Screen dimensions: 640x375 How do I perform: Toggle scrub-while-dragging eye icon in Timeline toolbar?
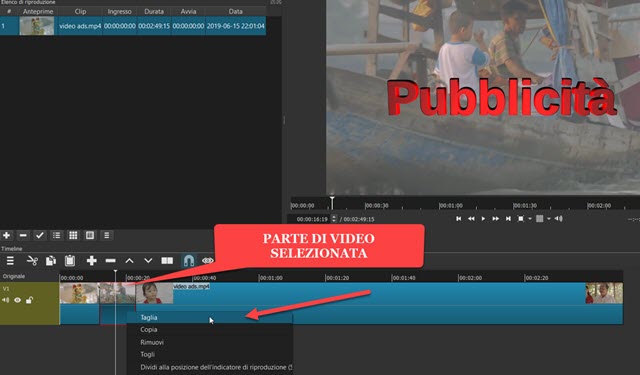point(207,260)
